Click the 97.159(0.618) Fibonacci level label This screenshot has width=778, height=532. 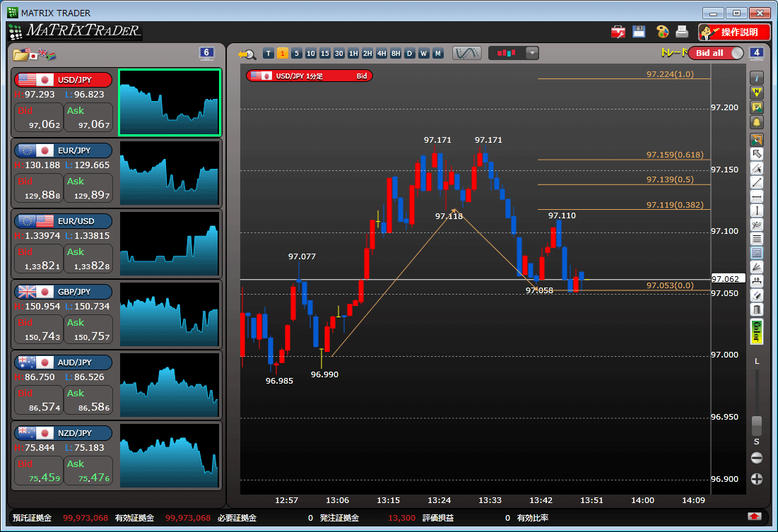pyautogui.click(x=675, y=155)
